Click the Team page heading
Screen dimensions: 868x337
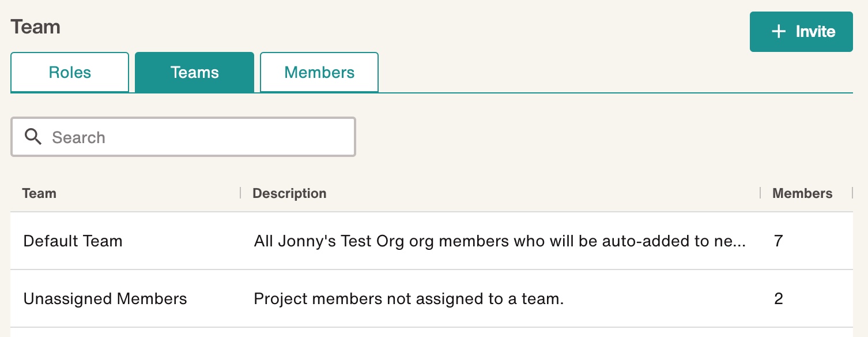point(35,27)
